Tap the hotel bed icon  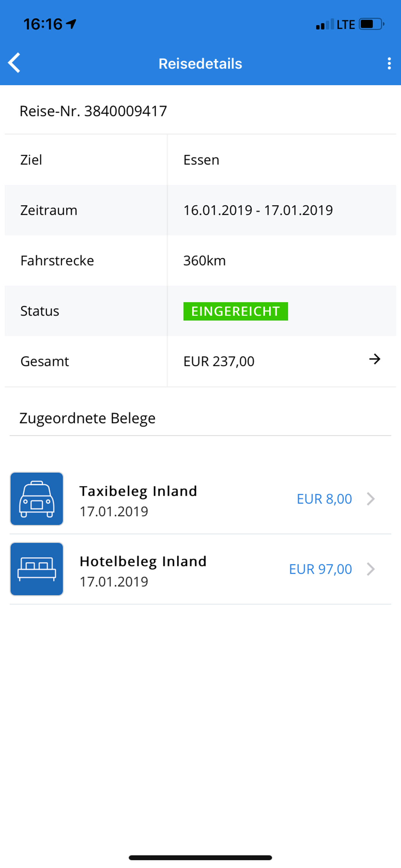[x=37, y=569]
